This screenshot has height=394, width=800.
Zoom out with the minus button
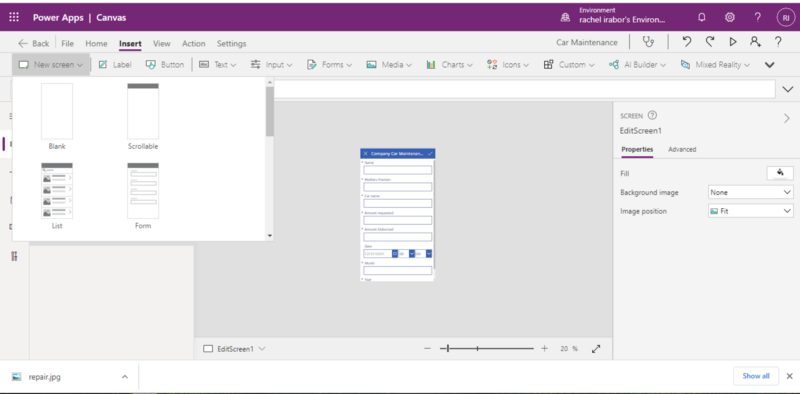428,349
